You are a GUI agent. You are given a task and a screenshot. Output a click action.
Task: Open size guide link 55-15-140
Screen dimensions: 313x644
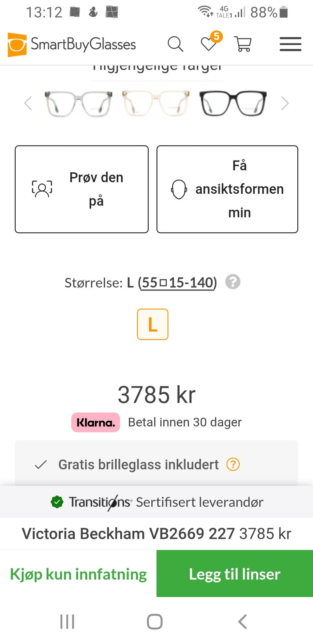pos(177,283)
